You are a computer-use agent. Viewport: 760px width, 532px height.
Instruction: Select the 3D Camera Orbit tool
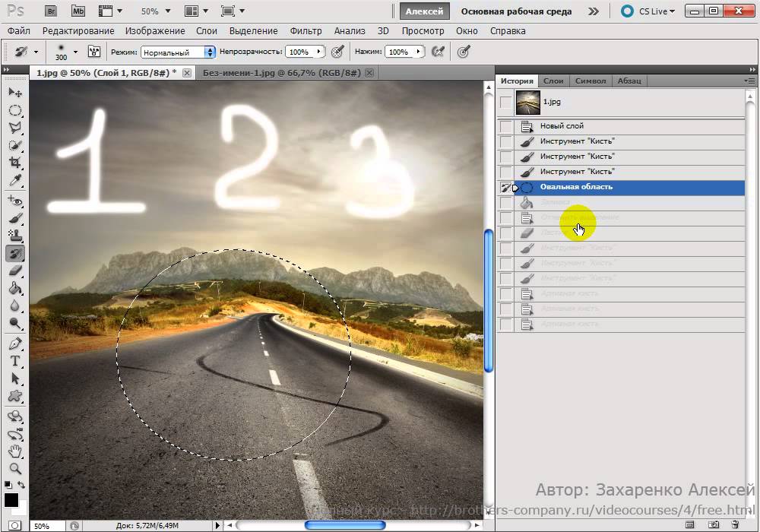pos(15,434)
